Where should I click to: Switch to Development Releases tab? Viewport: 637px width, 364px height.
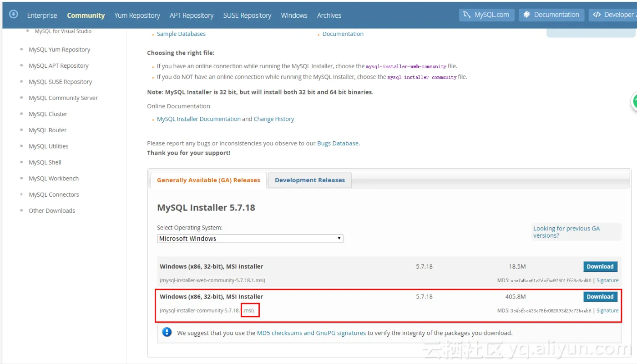(x=310, y=180)
